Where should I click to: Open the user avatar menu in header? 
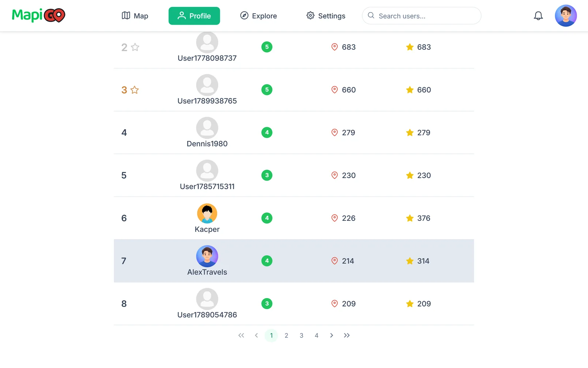pos(566,16)
